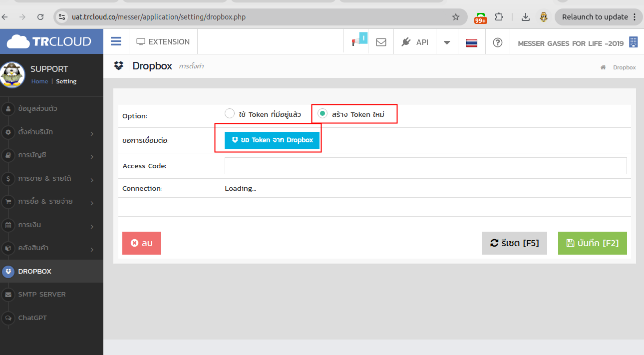Viewport: 644px width, 355px height.
Task: Click the รีเซต [F5] reset button
Action: [x=514, y=243]
